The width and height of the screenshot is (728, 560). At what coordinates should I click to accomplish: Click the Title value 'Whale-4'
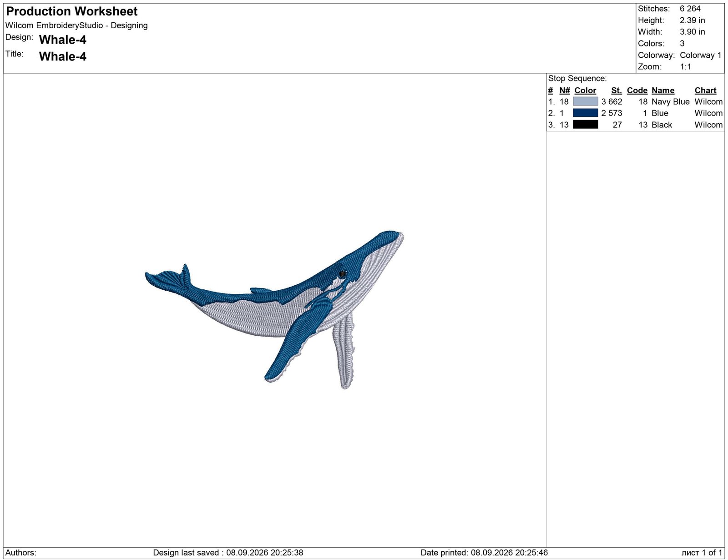pyautogui.click(x=63, y=56)
